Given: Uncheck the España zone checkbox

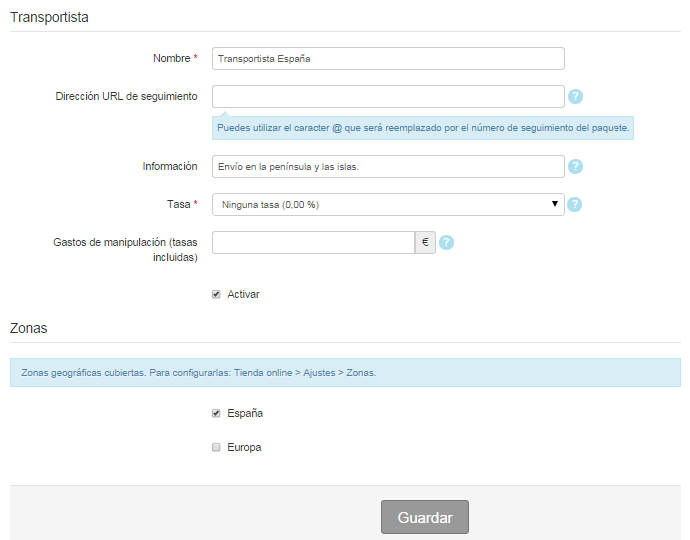Looking at the screenshot, I should [216, 413].
